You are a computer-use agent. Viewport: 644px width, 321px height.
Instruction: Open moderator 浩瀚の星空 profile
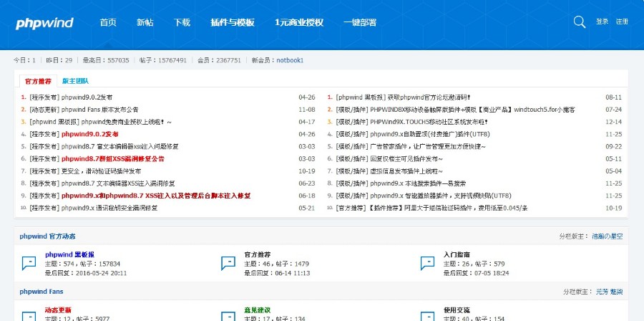607,236
